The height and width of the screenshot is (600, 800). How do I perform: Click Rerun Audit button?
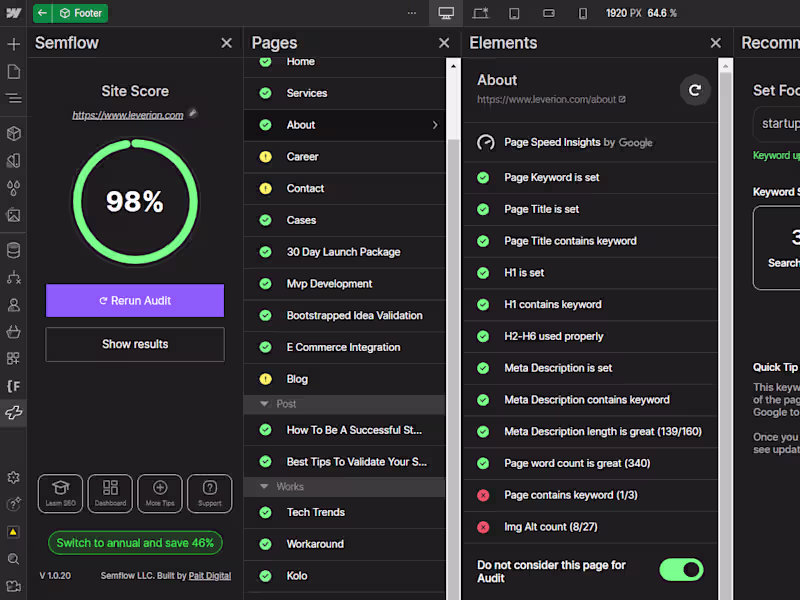coord(135,301)
